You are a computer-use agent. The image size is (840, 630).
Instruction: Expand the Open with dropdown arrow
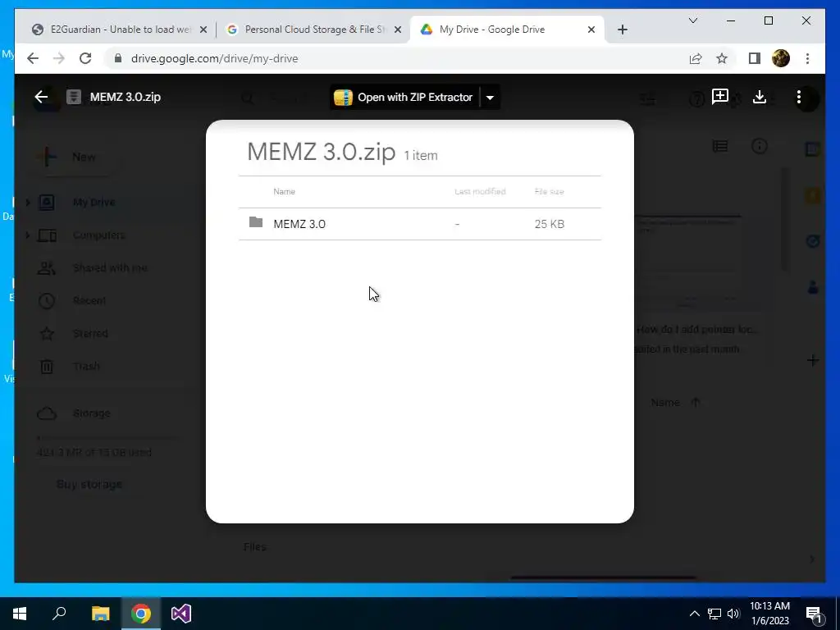(490, 98)
